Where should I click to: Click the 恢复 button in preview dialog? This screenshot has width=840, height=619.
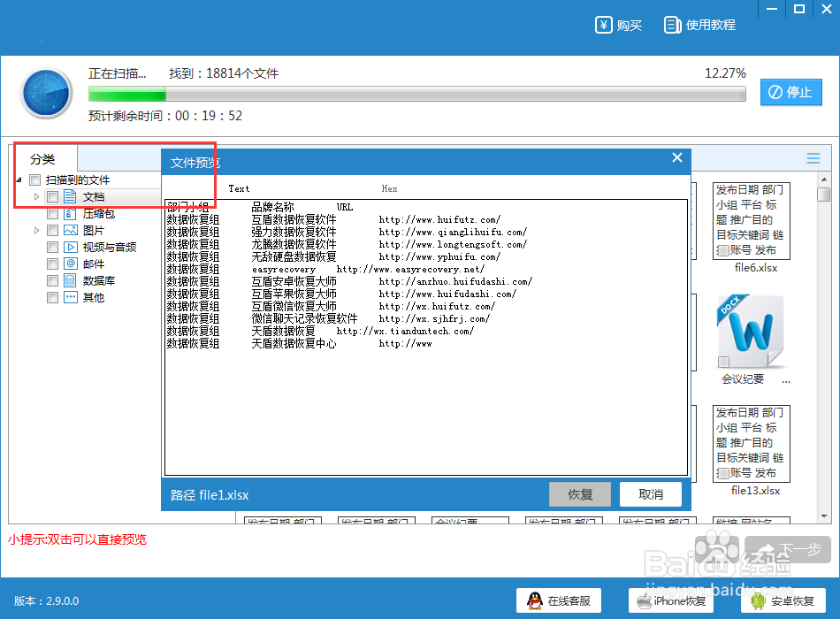pos(580,494)
